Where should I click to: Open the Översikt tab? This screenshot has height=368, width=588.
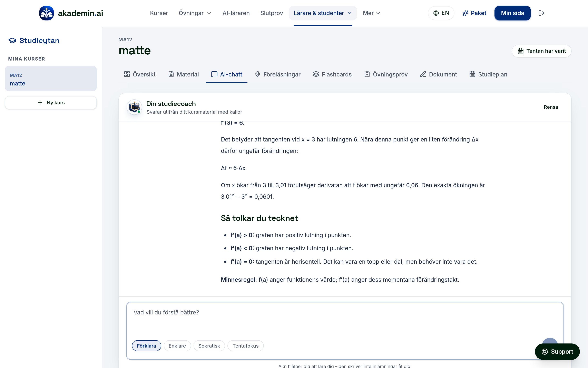click(140, 74)
